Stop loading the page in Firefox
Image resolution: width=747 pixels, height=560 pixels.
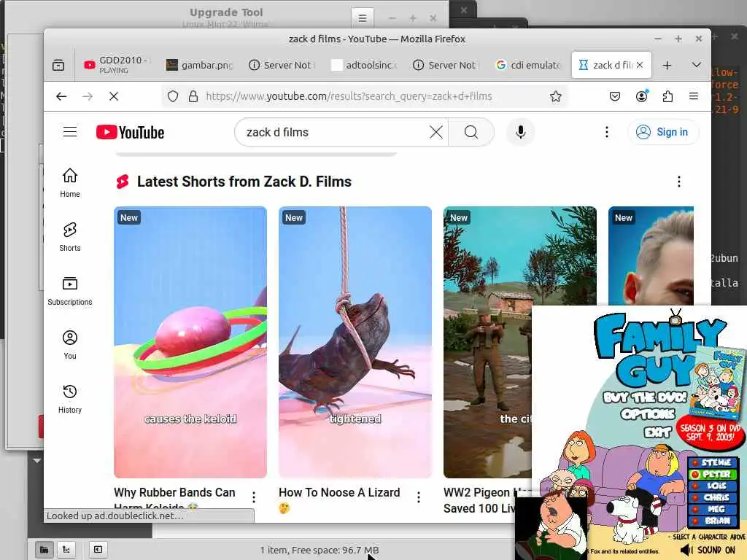[113, 96]
